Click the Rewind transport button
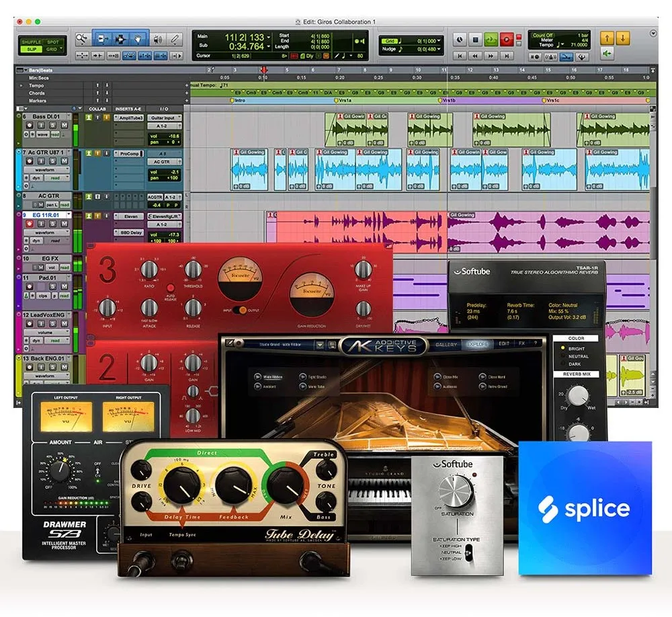This screenshot has width=672, height=617. (x=475, y=56)
